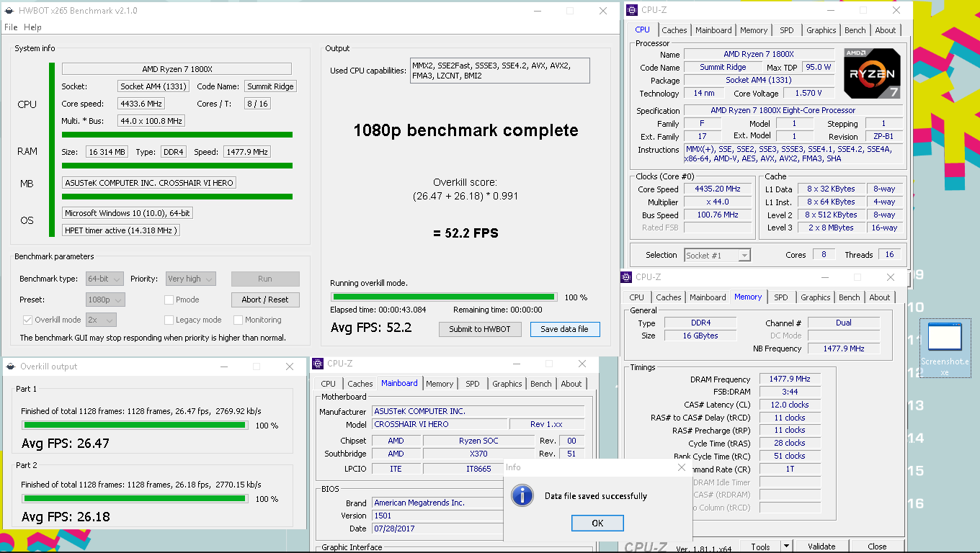Enable the Legacy mode checkbox

pyautogui.click(x=169, y=320)
